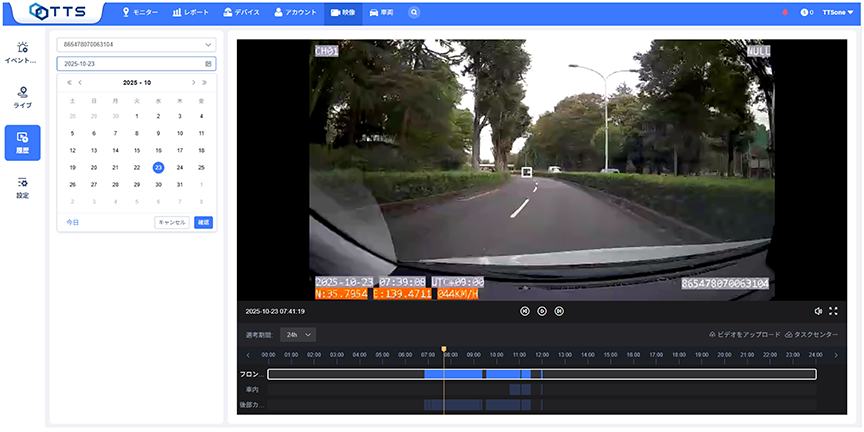Open the イベント sidebar icon
864x432 pixels.
pos(23,52)
